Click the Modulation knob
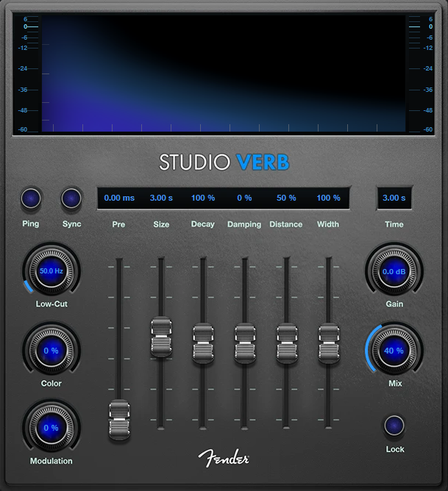This screenshot has height=491, width=448. 51,428
